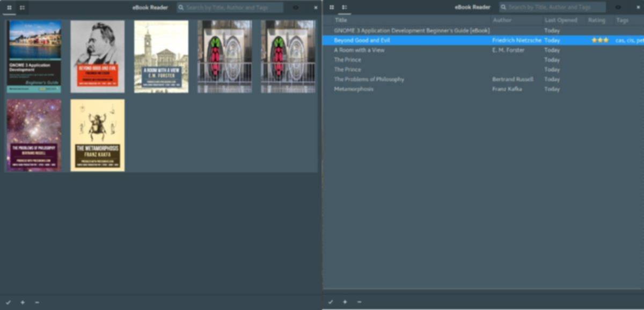
Task: Click the minus icon in right window
Action: click(359, 302)
